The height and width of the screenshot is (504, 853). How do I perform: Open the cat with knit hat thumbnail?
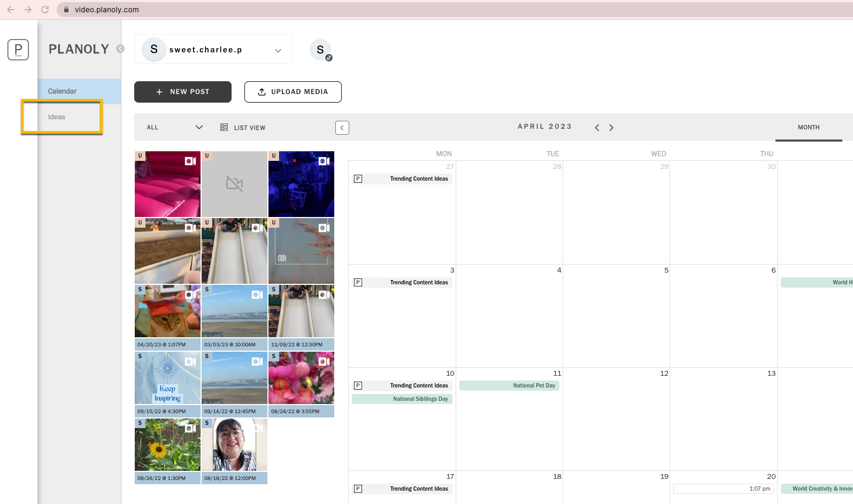167,311
